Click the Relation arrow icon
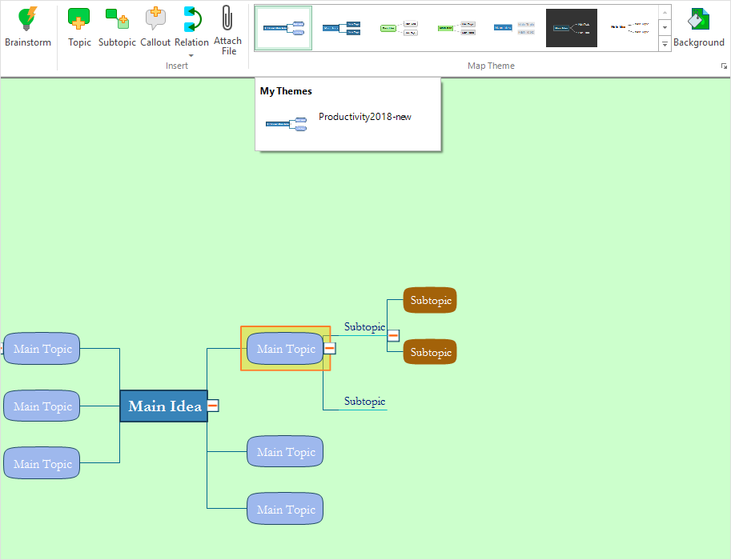This screenshot has height=560, width=731. 191,19
